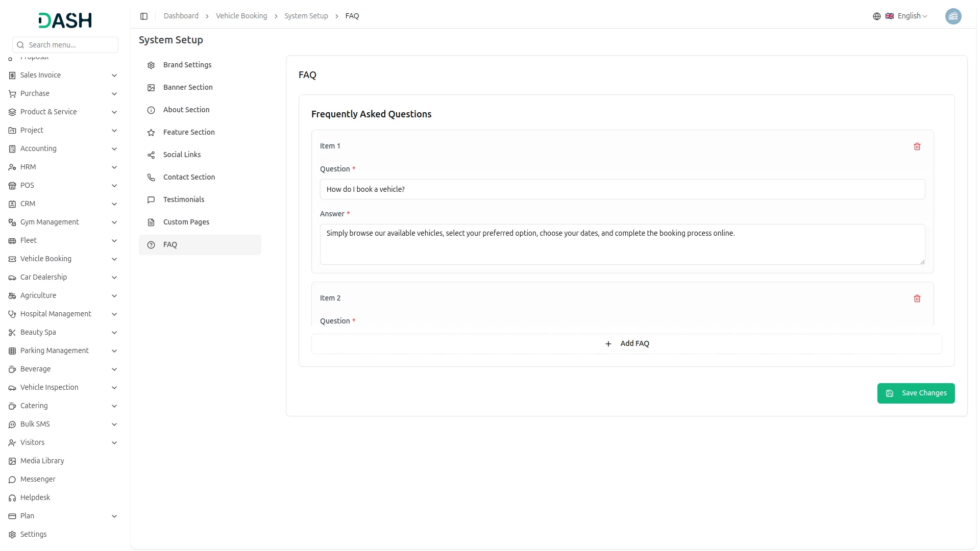
Task: Expand the Accounting menu chevron
Action: pos(114,149)
